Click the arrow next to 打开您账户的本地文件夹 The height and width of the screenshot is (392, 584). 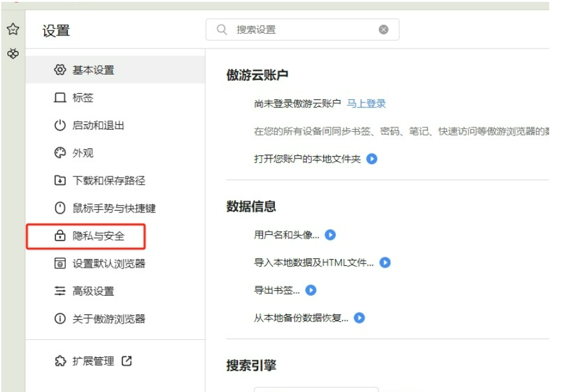pyautogui.click(x=372, y=159)
